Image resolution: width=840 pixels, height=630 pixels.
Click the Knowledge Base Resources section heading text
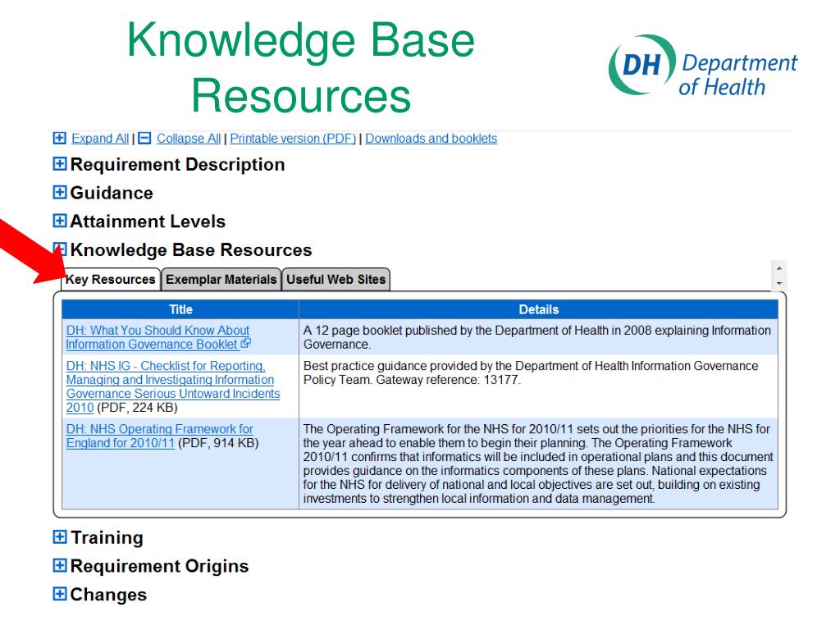(190, 249)
